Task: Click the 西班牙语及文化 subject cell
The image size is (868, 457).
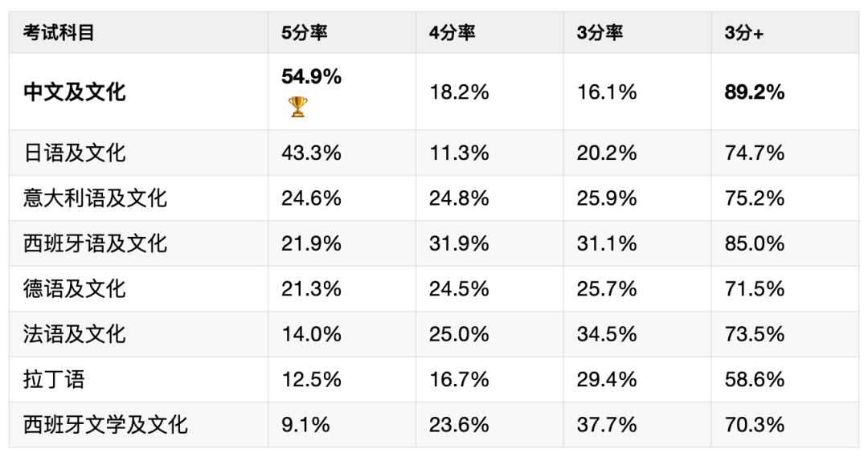Action: (96, 243)
